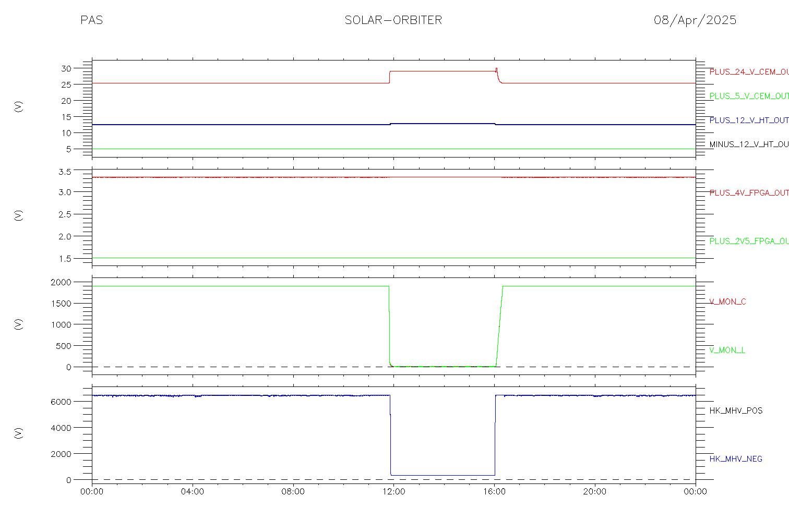Click the rising green V_MON_L ramp after 16:00
The width and height of the screenshot is (789, 532).
click(x=499, y=326)
